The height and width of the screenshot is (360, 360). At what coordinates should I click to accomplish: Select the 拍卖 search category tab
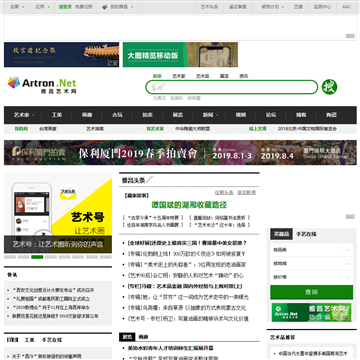[x=157, y=76]
